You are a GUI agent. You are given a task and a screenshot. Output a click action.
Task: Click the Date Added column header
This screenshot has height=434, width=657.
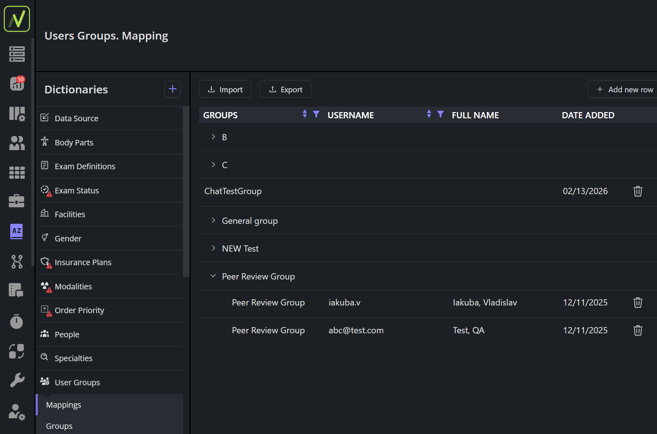click(x=588, y=115)
